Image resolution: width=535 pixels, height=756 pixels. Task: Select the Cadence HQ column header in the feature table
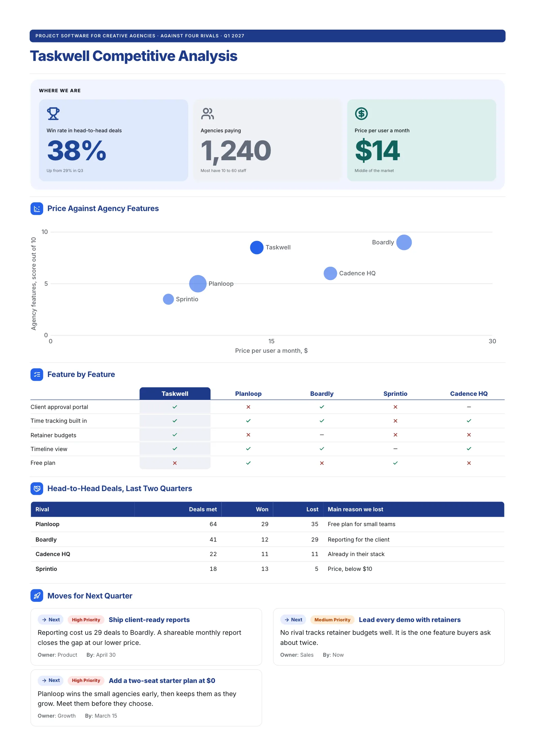469,394
